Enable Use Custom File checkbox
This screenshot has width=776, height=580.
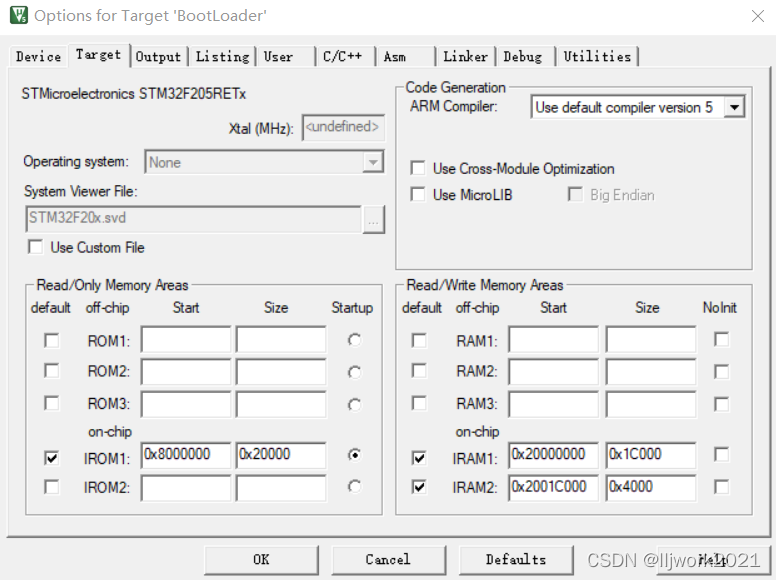[36, 246]
